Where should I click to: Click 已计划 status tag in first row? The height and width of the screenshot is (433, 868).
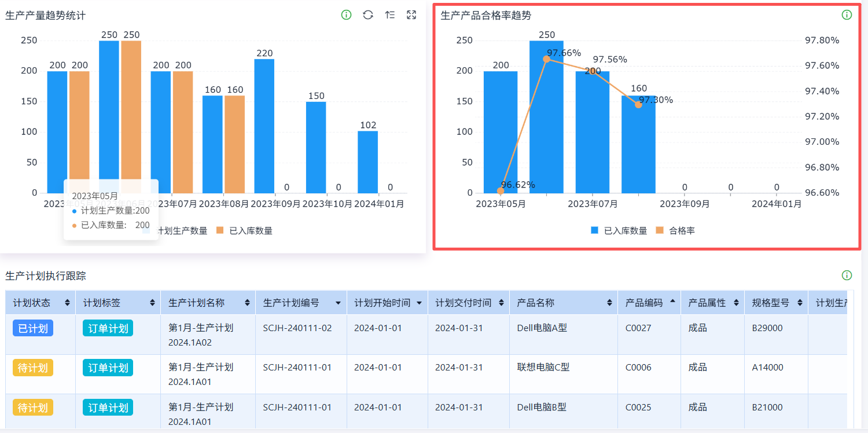33,328
